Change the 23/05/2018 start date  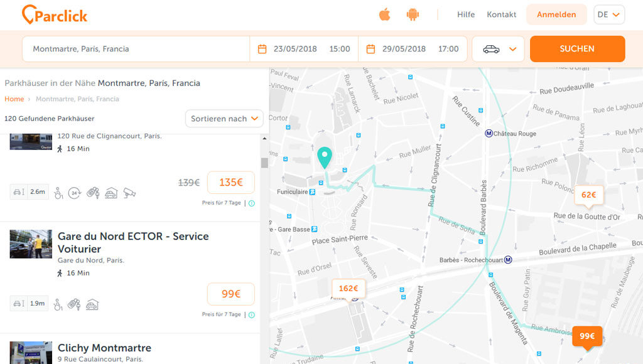295,49
